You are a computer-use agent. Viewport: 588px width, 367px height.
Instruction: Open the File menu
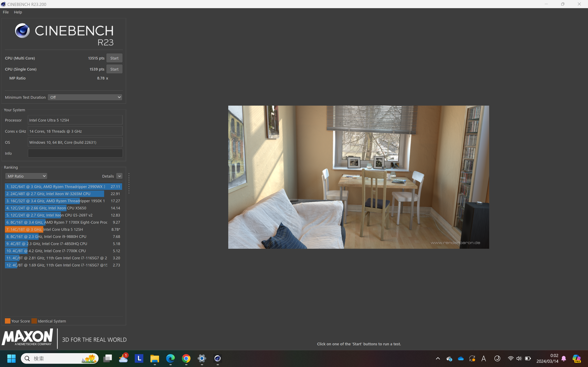[6, 12]
